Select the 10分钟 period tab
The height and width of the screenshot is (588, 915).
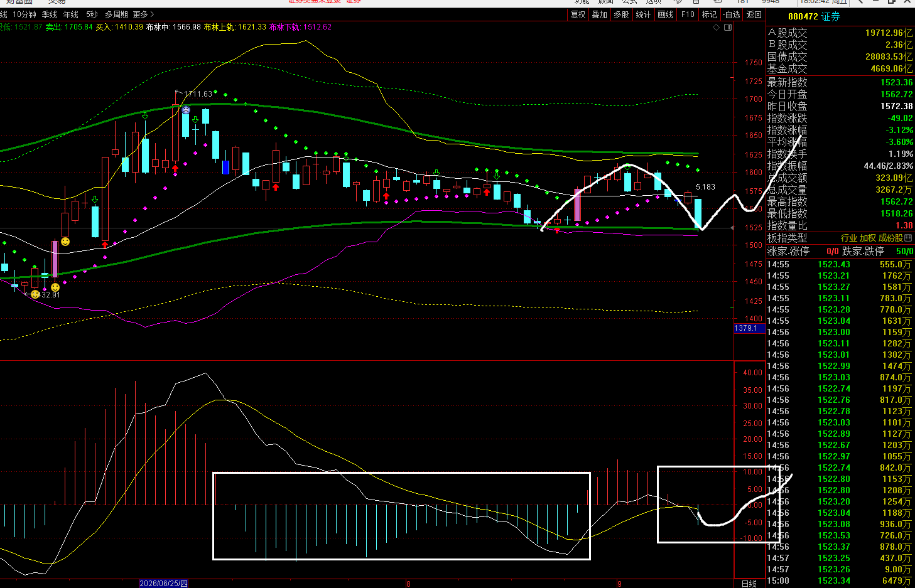pyautogui.click(x=24, y=14)
